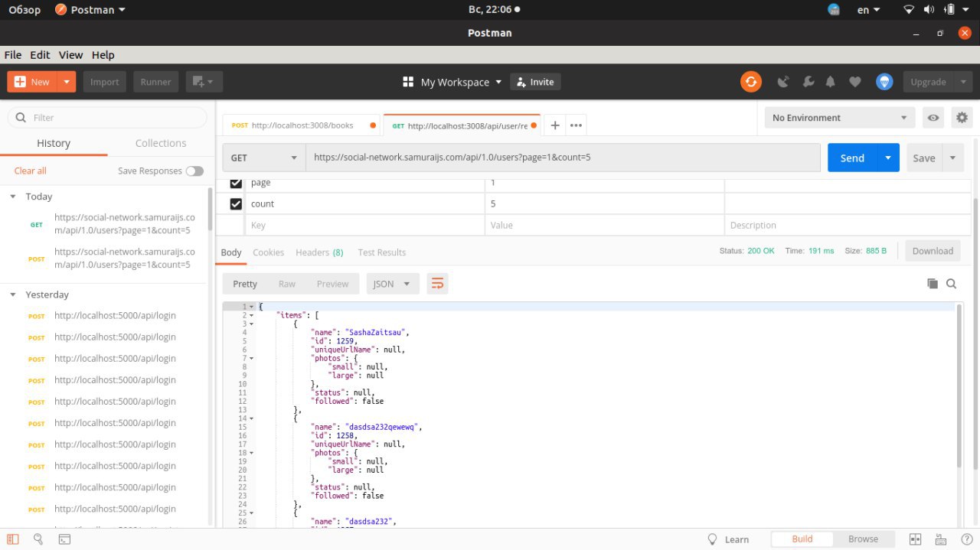Open the Headers (8) response tab
Viewport: 980px width, 550px height.
pos(319,252)
